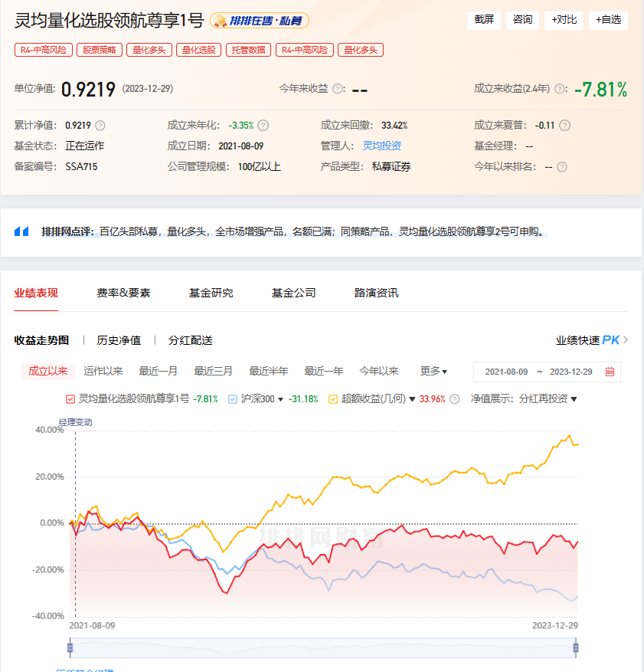Open the calendar icon in date range field
The image size is (644, 672).
tap(610, 372)
